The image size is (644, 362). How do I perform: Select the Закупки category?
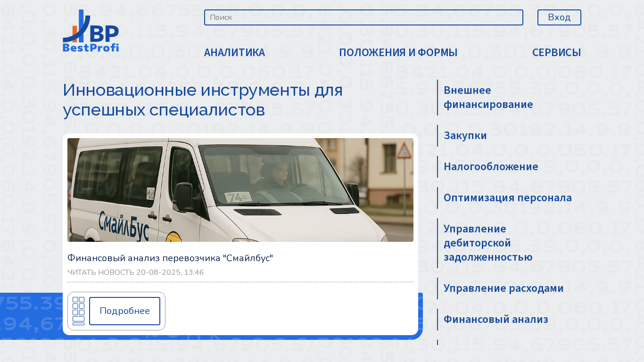click(465, 136)
